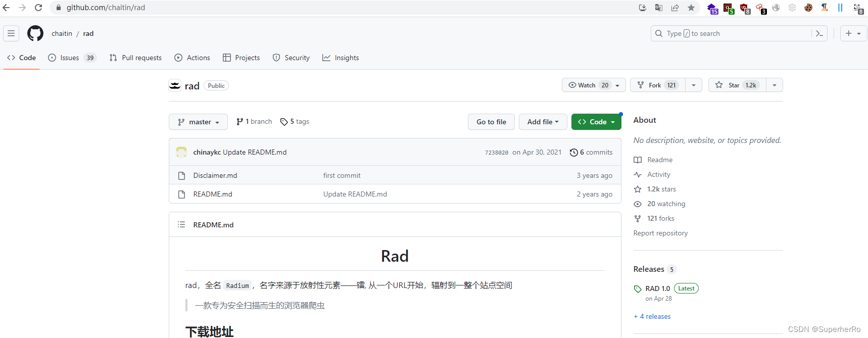This screenshot has height=338, width=868.
Task: Reload the page with refresh icon
Action: tap(38, 8)
